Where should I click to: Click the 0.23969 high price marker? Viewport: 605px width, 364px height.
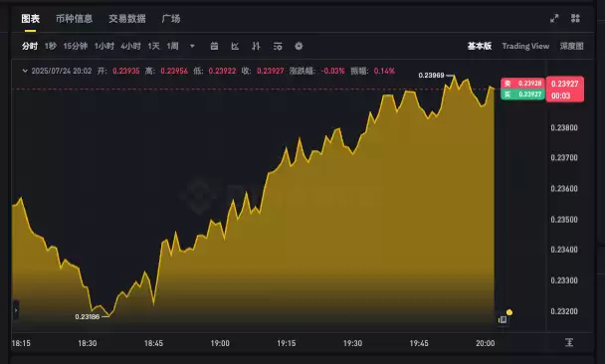432,76
